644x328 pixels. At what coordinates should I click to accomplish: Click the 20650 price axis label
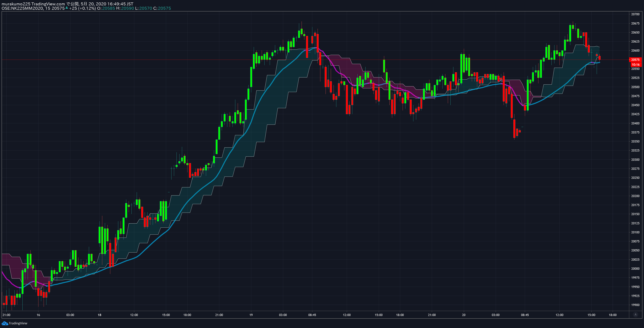tap(635, 32)
